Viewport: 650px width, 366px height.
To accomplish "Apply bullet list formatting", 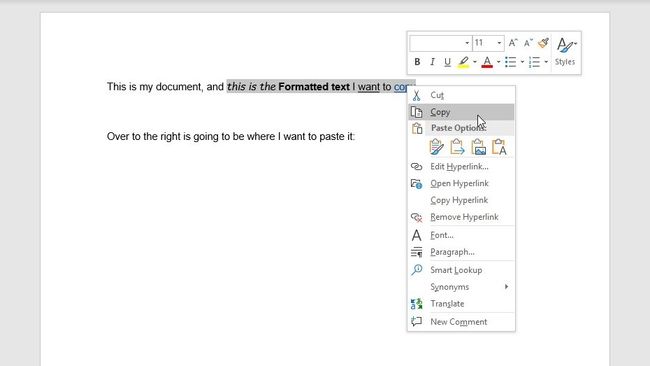I will coord(511,62).
